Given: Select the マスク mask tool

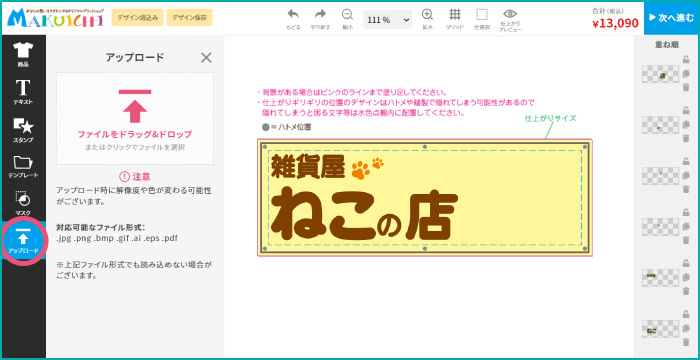Looking at the screenshot, I should point(23,203).
